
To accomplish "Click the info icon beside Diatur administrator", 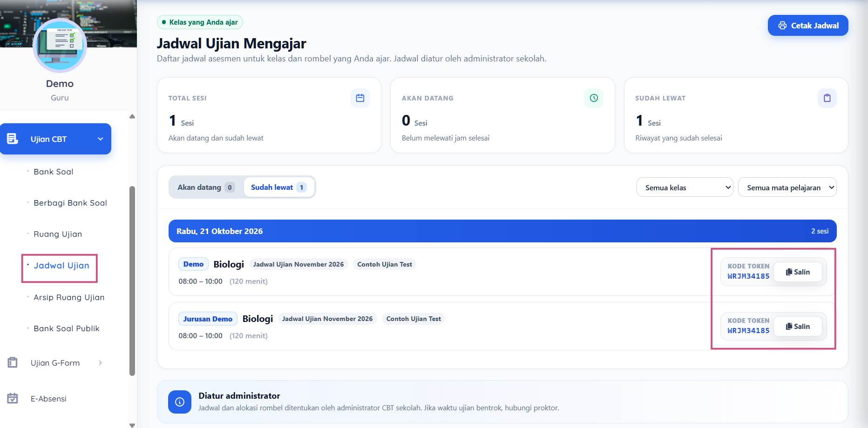I will click(x=180, y=402).
